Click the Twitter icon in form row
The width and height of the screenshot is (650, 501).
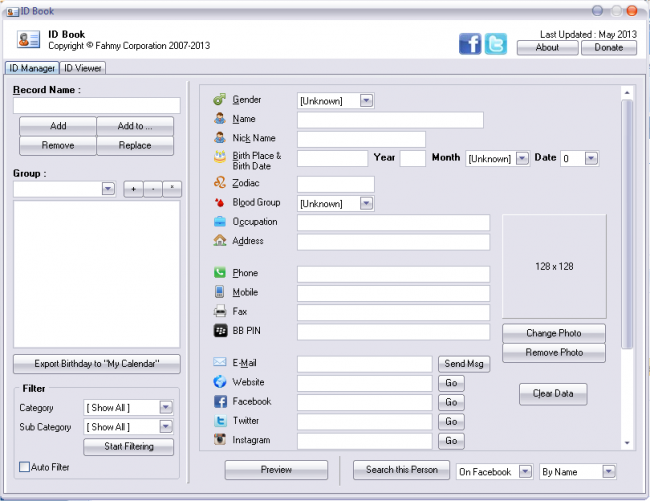click(220, 421)
